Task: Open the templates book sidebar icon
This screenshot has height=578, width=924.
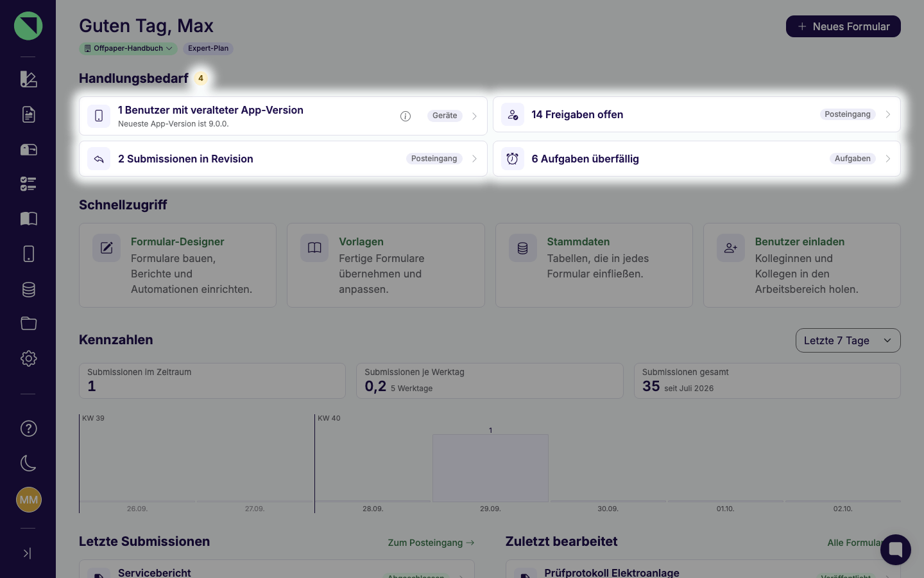Action: tap(28, 219)
